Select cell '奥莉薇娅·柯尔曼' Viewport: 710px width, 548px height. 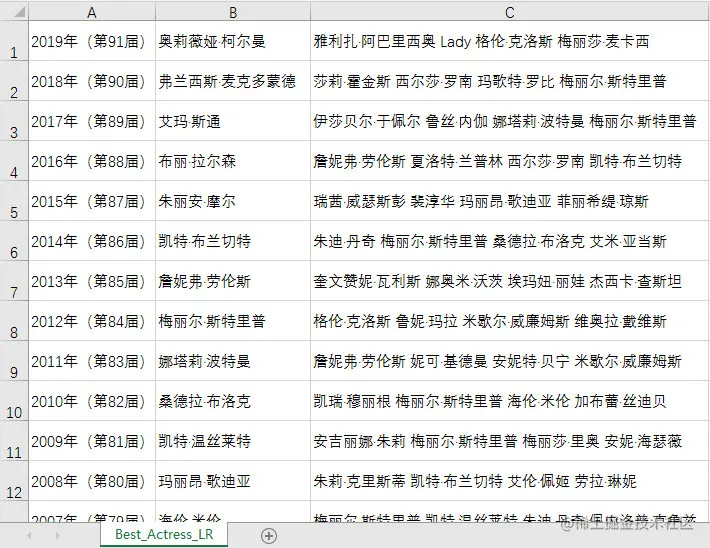point(233,41)
